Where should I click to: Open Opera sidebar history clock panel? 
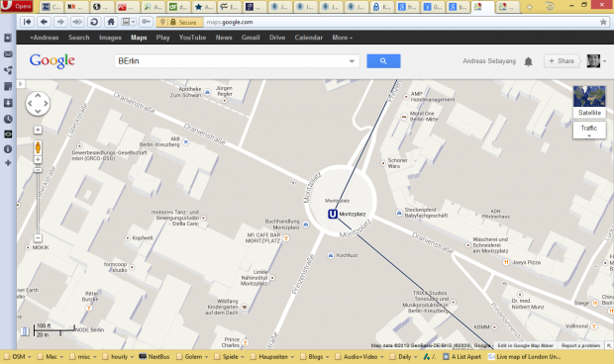(x=8, y=120)
